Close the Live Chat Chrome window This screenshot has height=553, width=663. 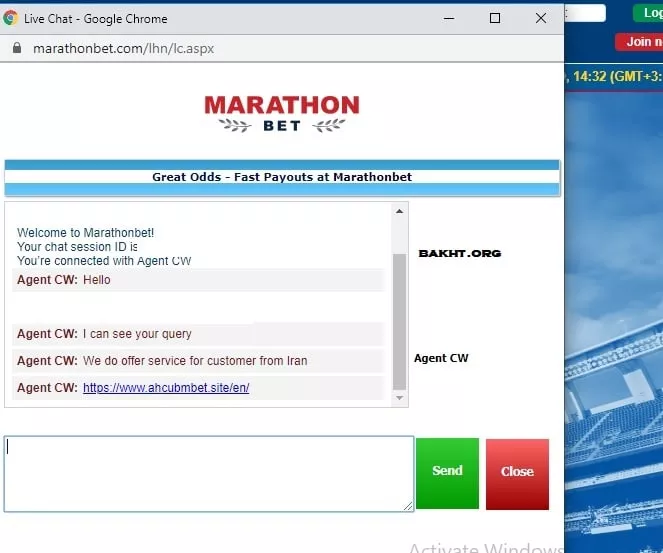click(541, 18)
